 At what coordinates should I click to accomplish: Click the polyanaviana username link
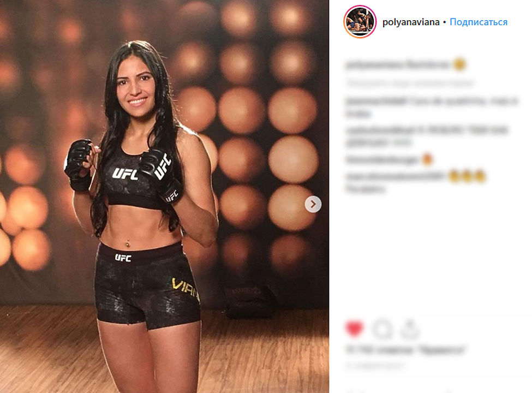pyautogui.click(x=411, y=22)
